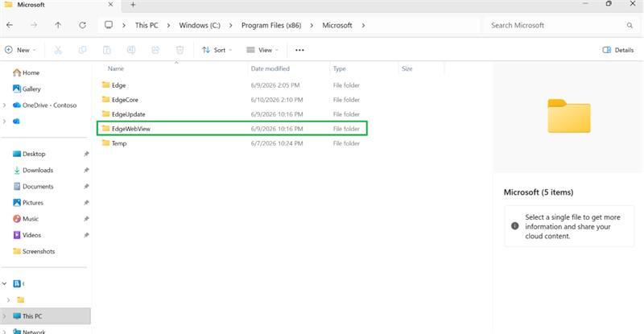Toggle the Details pane button
Viewport: 644px width, 334px height.
pyautogui.click(x=618, y=50)
